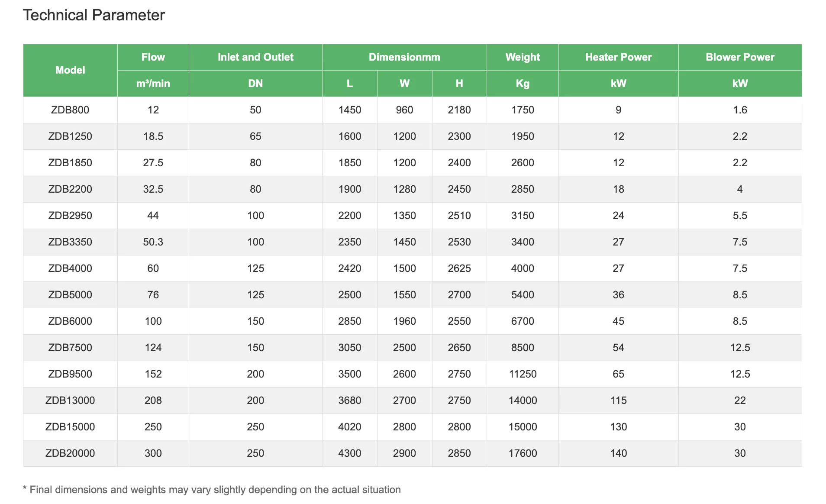Click the ZDB1250 model name

click(x=70, y=136)
